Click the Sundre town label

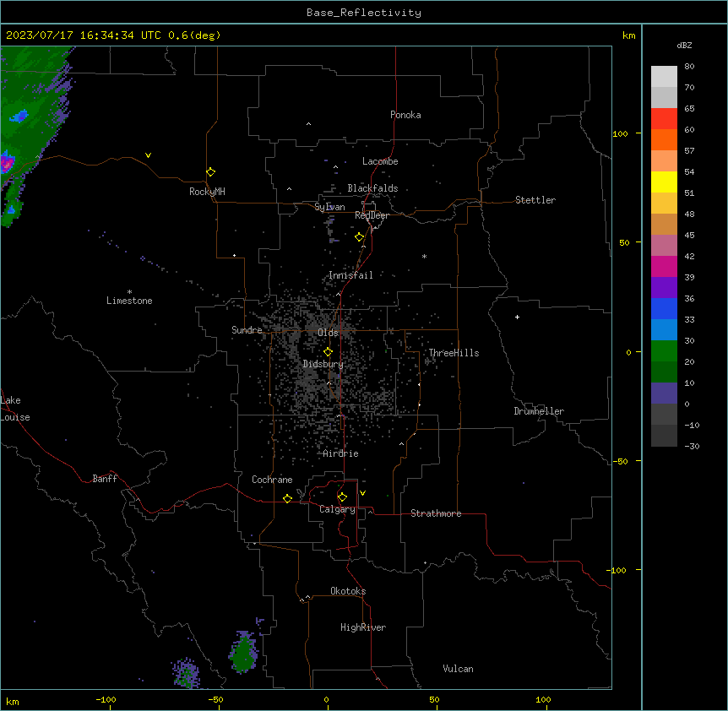click(x=247, y=330)
